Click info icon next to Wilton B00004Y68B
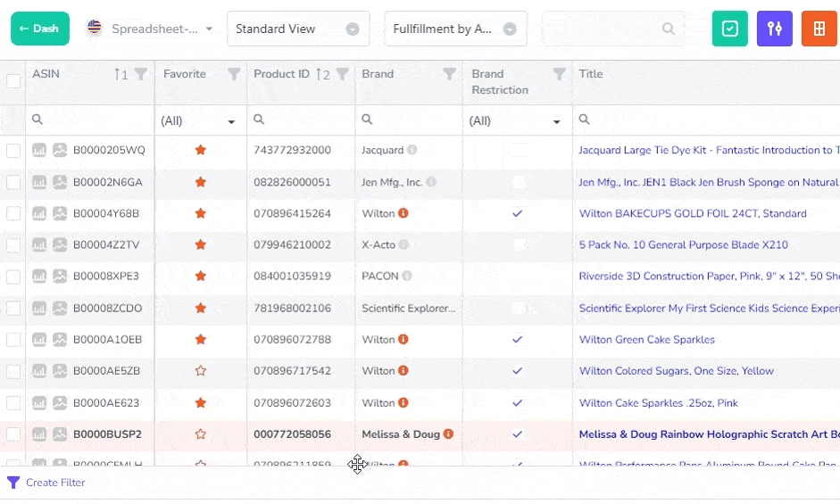Viewport: 840px width, 504px height. tap(403, 213)
